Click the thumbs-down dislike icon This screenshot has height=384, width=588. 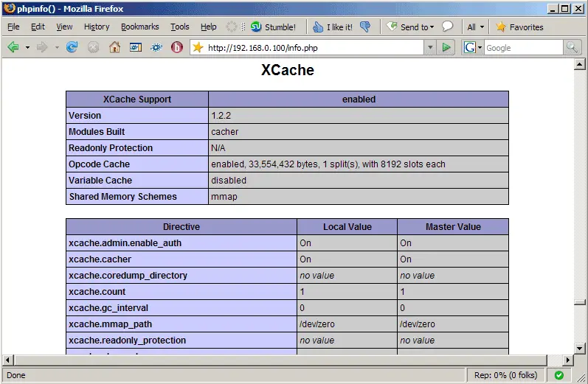(x=365, y=27)
